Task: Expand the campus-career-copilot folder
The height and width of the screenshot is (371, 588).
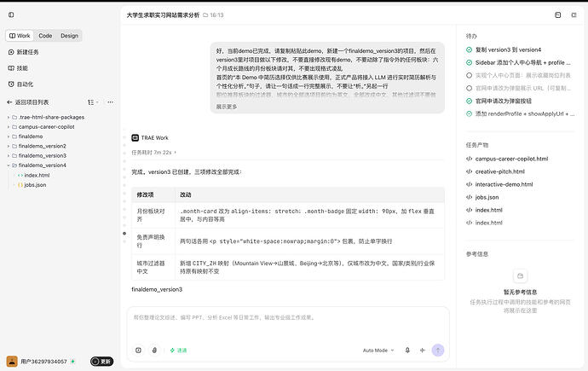Action: [9, 127]
